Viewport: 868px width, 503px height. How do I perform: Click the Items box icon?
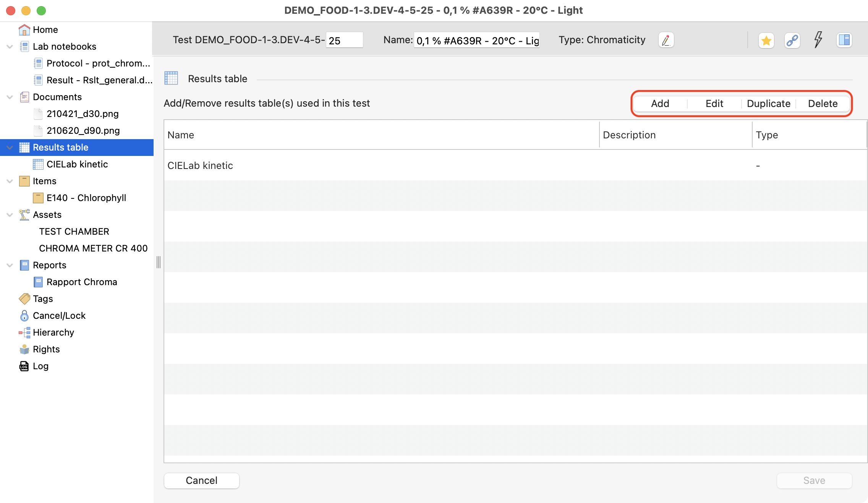(x=24, y=181)
